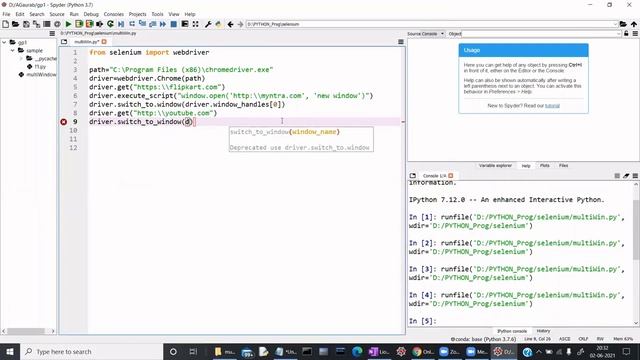Image resolution: width=640 pixels, height=360 pixels.
Task: Run the current cell icon
Action: 79,24
